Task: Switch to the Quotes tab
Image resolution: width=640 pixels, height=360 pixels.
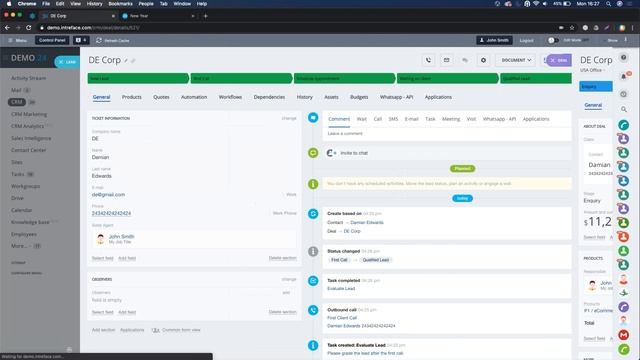Action: (x=161, y=97)
